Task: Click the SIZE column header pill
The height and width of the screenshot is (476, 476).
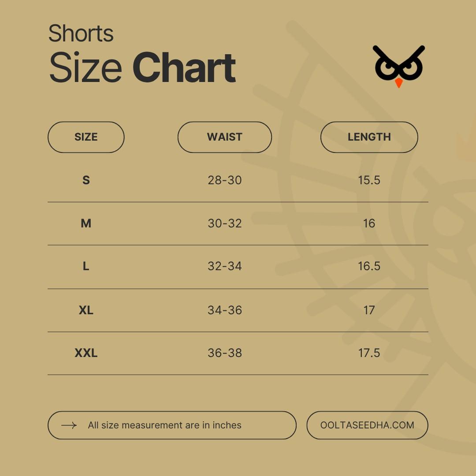Action: click(86, 137)
